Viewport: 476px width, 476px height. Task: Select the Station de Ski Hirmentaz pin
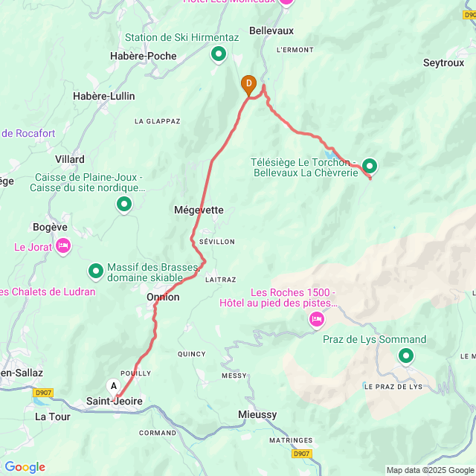219,54
